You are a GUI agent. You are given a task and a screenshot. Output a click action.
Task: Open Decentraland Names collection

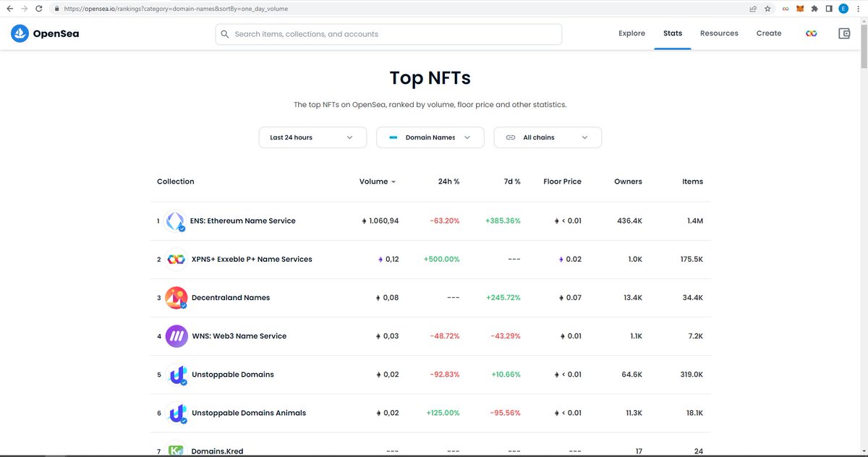[x=231, y=297]
